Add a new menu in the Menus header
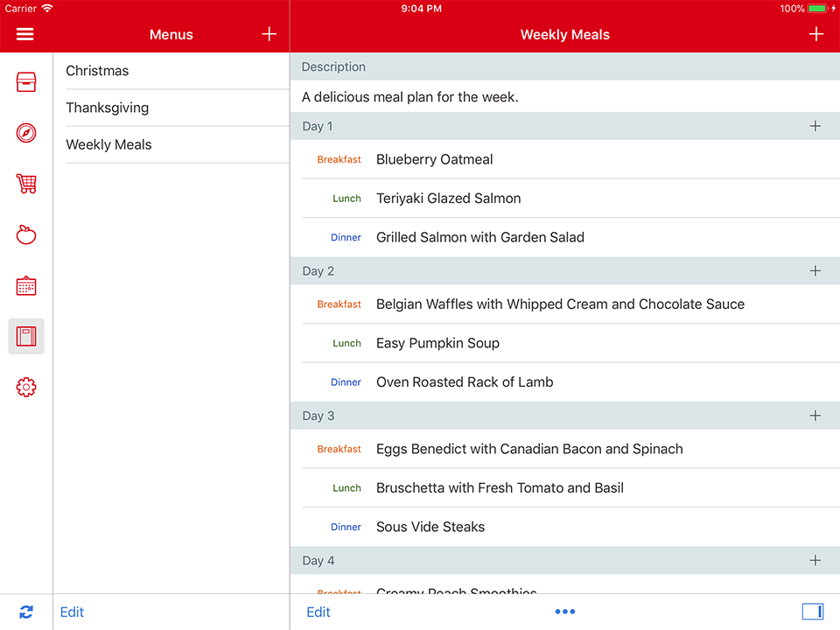 tap(269, 34)
